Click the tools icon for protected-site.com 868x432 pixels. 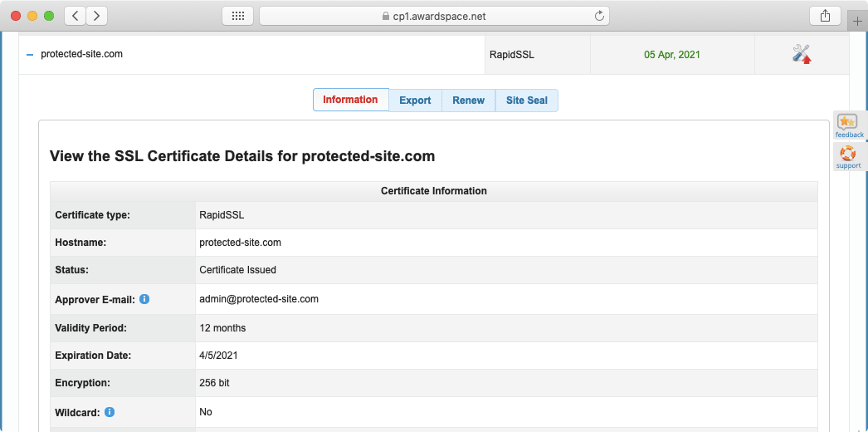point(802,55)
